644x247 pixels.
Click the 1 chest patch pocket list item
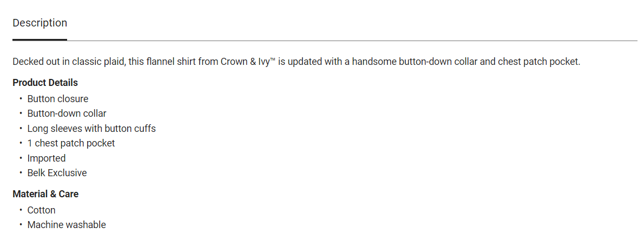pyautogui.click(x=71, y=143)
